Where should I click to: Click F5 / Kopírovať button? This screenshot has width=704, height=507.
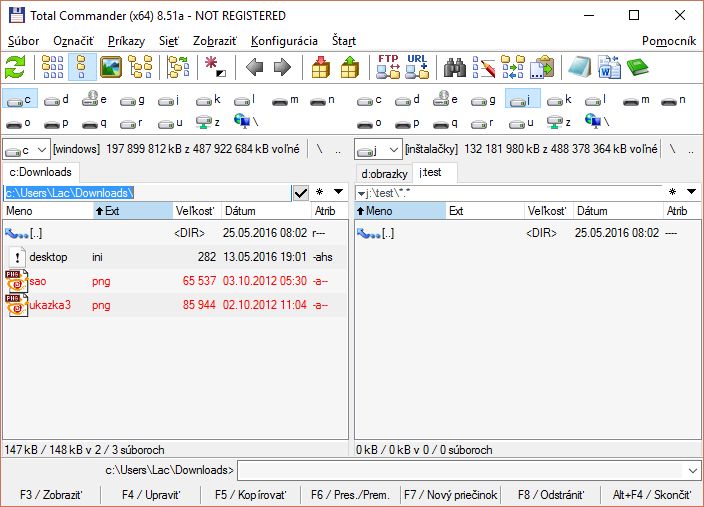click(251, 495)
